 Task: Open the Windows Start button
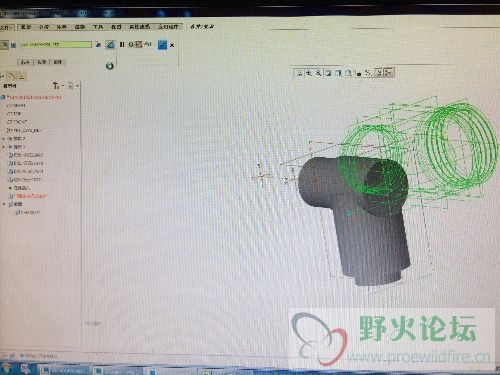tap(6, 369)
